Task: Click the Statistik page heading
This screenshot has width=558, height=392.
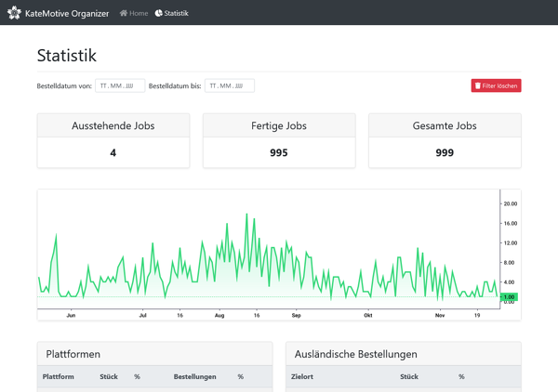Action: pyautogui.click(x=67, y=56)
